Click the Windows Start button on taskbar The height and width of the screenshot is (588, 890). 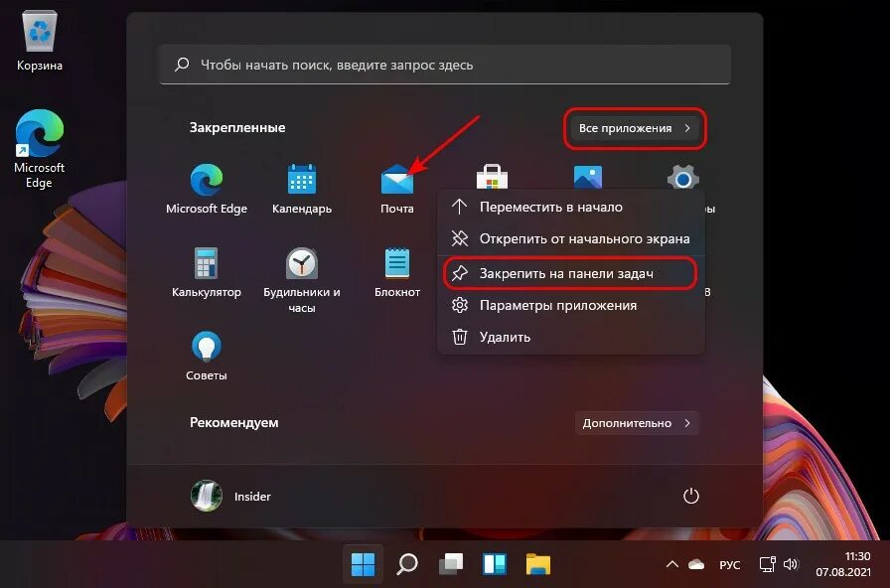(363, 564)
